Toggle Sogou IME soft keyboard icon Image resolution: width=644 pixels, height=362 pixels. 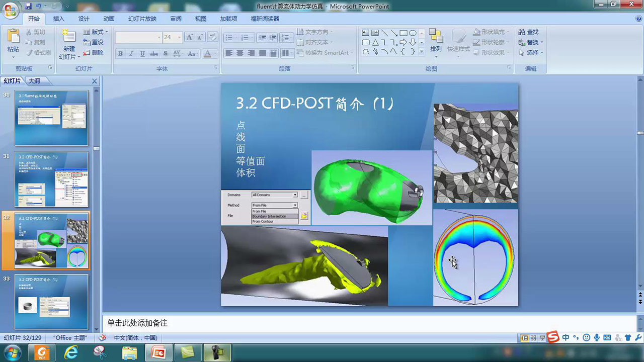tap(607, 338)
